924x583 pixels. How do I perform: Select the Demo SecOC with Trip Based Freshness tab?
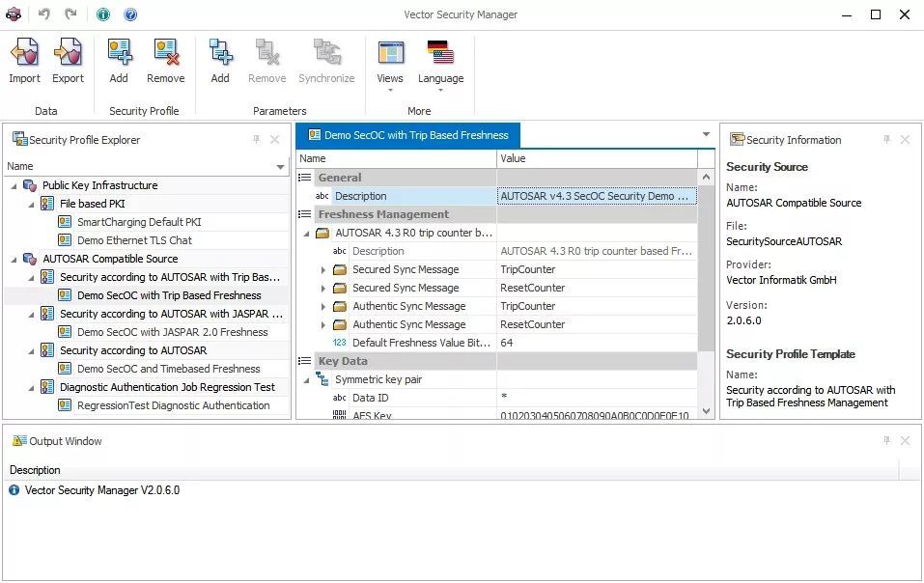407,135
